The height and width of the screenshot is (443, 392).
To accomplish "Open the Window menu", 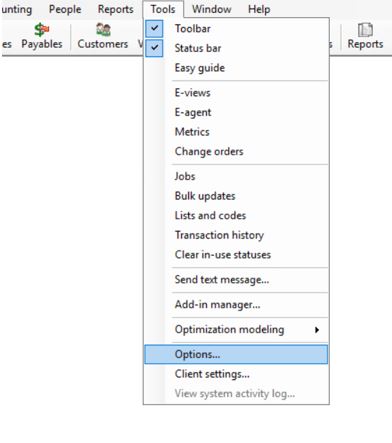I will [212, 9].
